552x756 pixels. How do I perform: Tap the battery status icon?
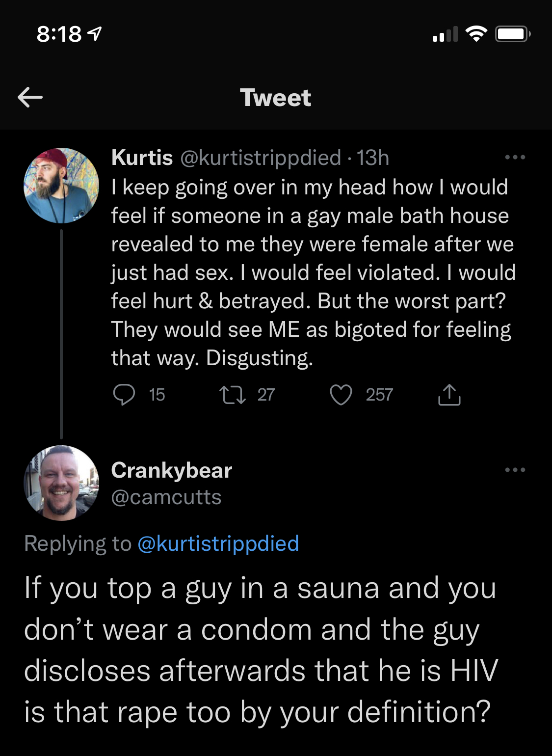click(513, 34)
